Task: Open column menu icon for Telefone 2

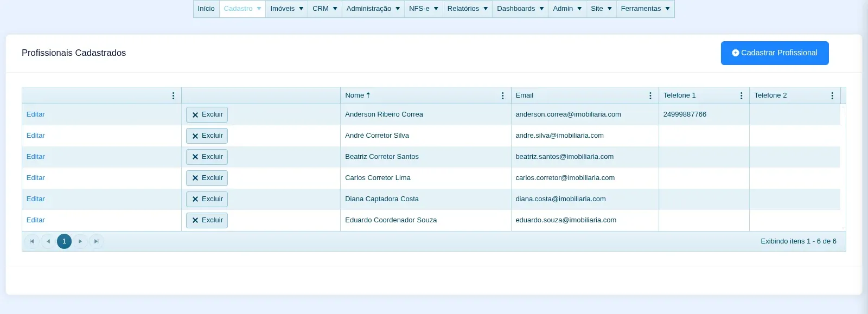Action: point(832,95)
